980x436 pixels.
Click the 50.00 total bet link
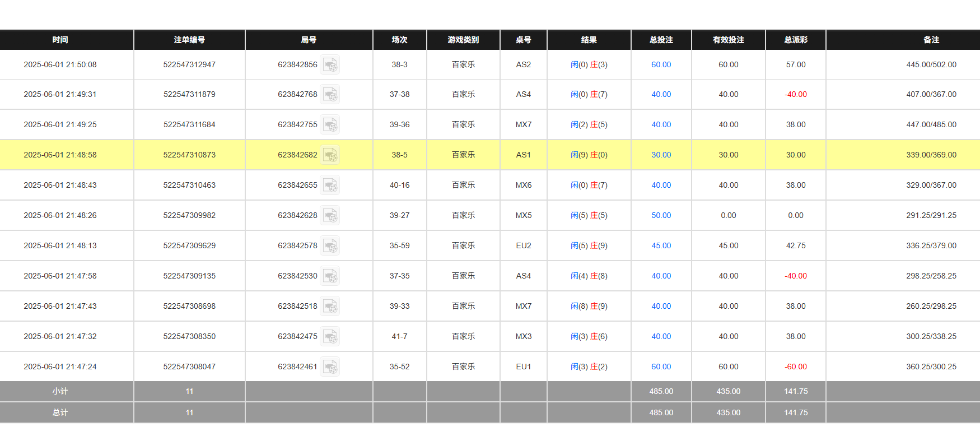661,216
